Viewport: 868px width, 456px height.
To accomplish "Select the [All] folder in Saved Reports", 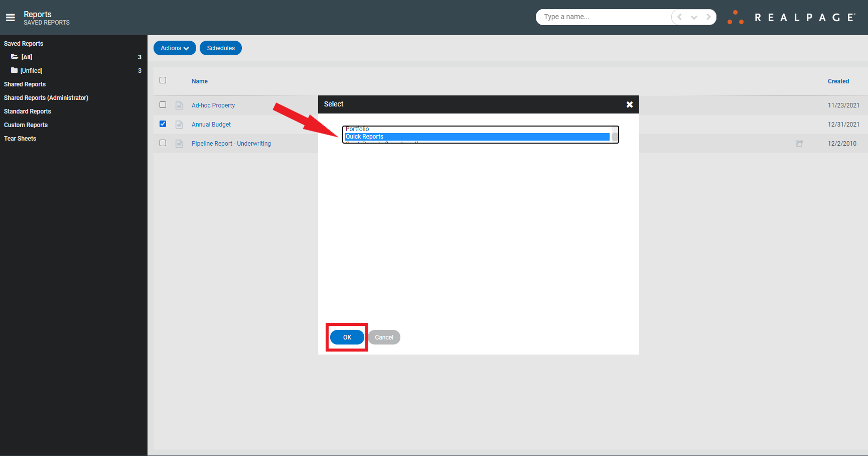I will (27, 57).
